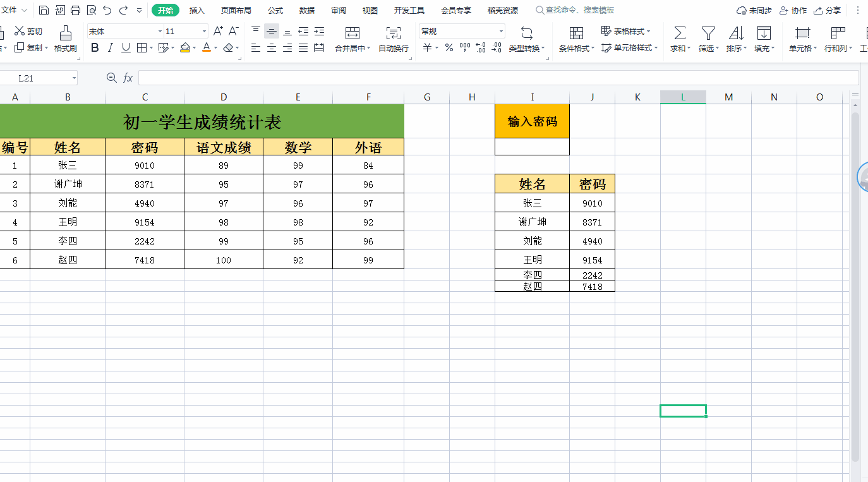Click the AutoSum (求和) icon
The height and width of the screenshot is (482, 868).
coord(680,33)
